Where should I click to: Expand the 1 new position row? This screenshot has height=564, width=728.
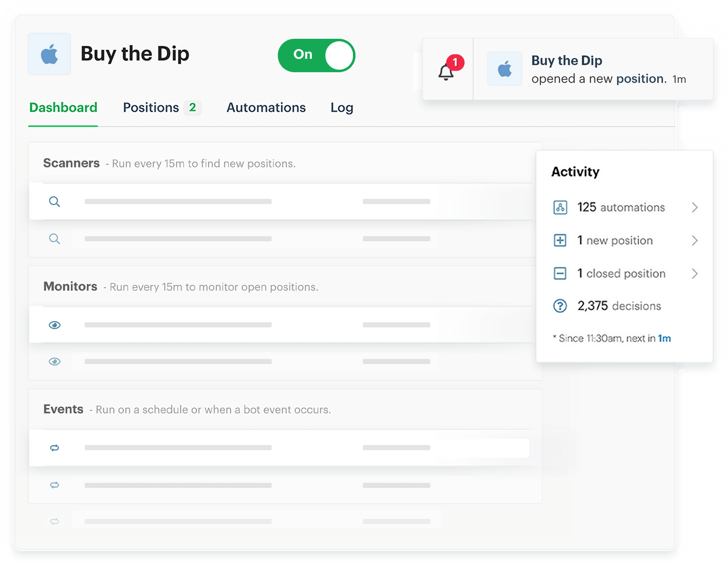click(696, 240)
